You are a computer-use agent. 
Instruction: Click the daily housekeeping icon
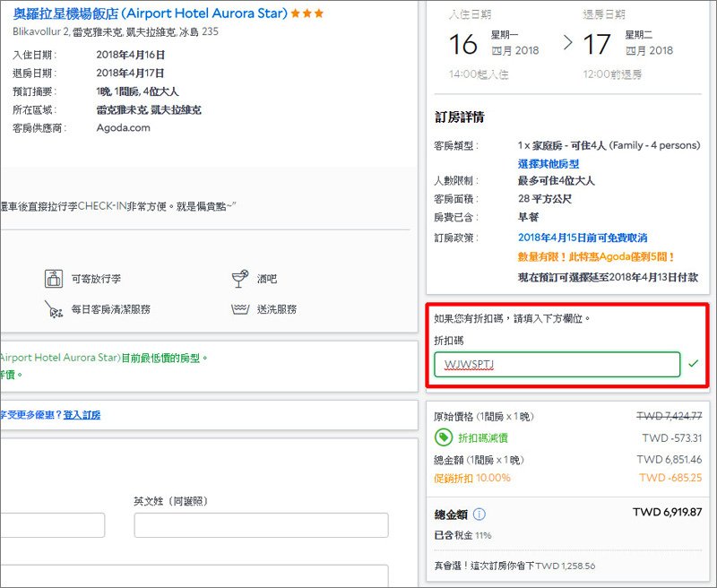tap(54, 309)
